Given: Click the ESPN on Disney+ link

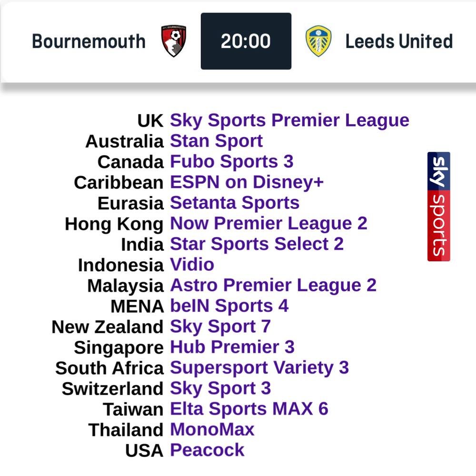Looking at the screenshot, I should pyautogui.click(x=247, y=182).
